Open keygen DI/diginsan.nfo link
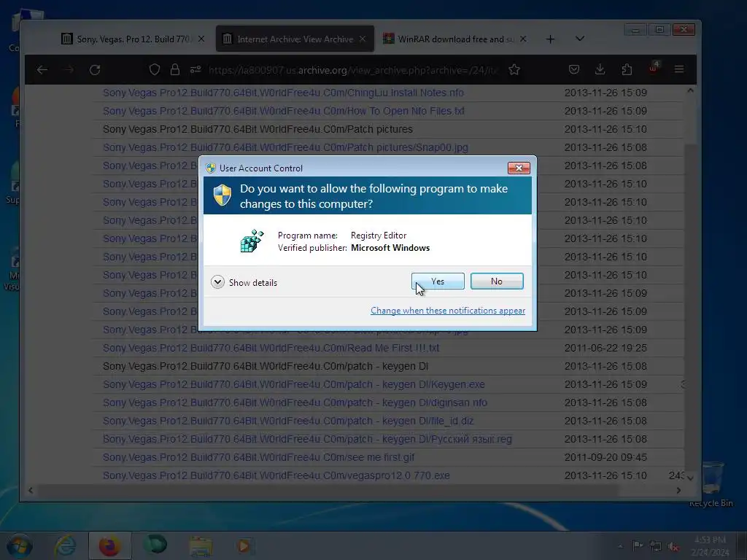Viewport: 747px width, 560px height. [295, 402]
